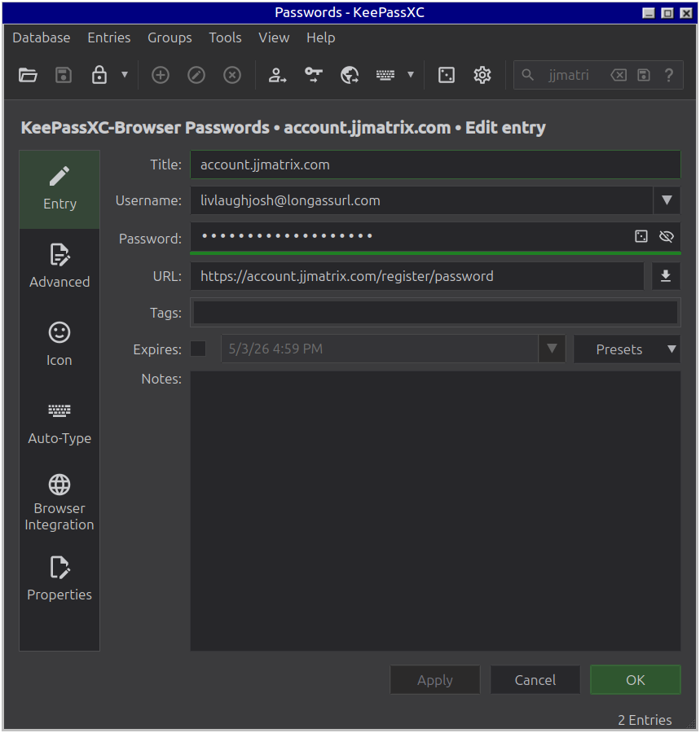Open database folder icon in toolbar
The height and width of the screenshot is (733, 700).
(28, 75)
